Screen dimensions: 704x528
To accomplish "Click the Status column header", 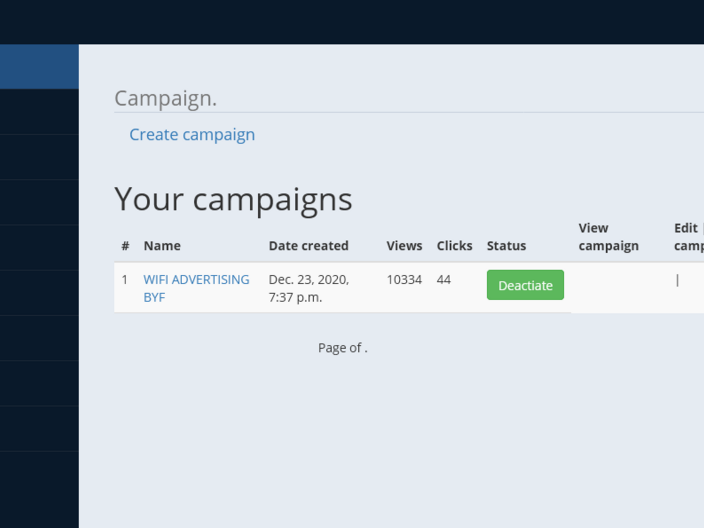I will 506,246.
